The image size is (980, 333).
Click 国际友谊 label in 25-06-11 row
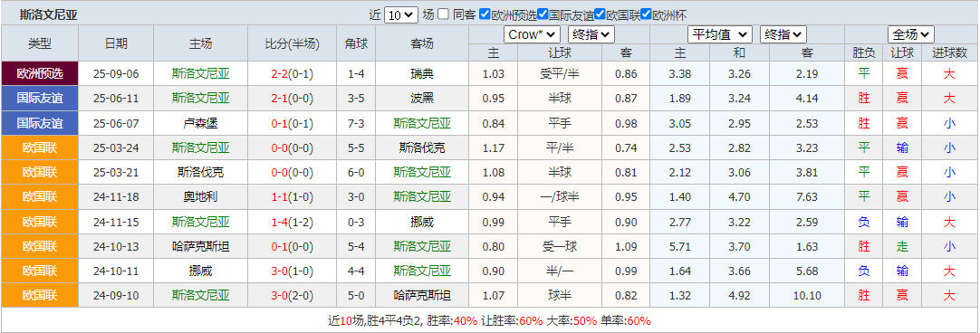(x=40, y=98)
